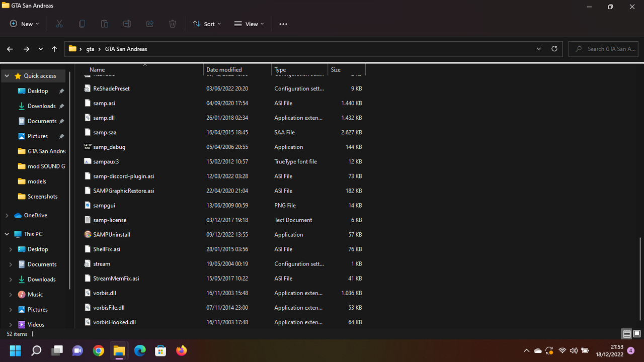The width and height of the screenshot is (644, 362).
Task: Click the New button
Action: pyautogui.click(x=24, y=24)
